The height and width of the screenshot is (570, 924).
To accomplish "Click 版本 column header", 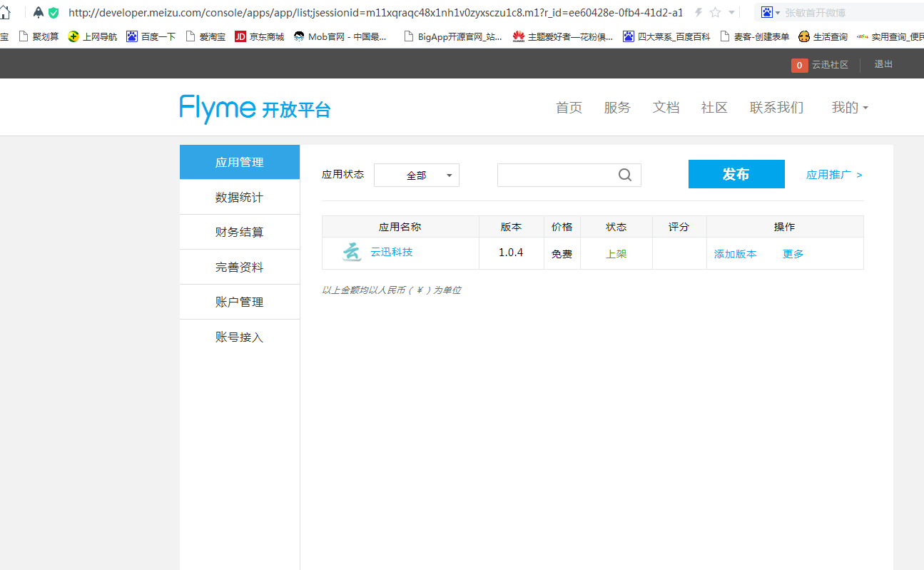I will click(511, 227).
